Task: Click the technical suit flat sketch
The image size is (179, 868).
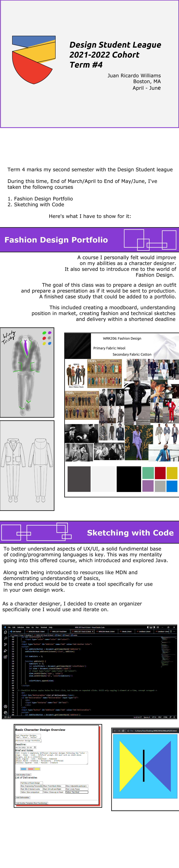Action: [27, 465]
